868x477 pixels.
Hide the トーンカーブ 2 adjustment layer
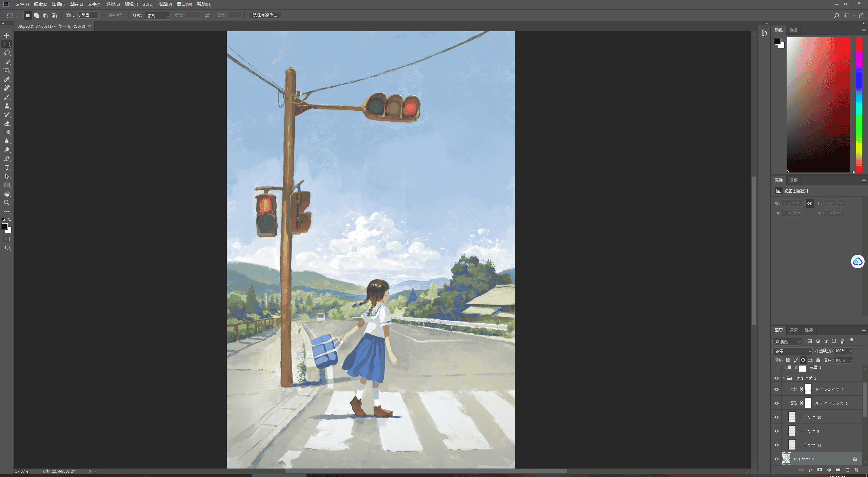point(776,389)
